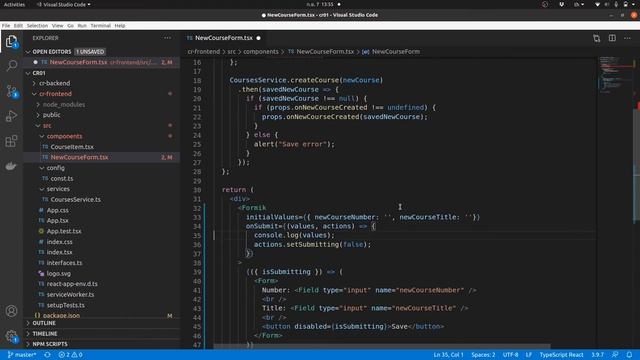
Task: Open the File menu
Action: [6, 26]
